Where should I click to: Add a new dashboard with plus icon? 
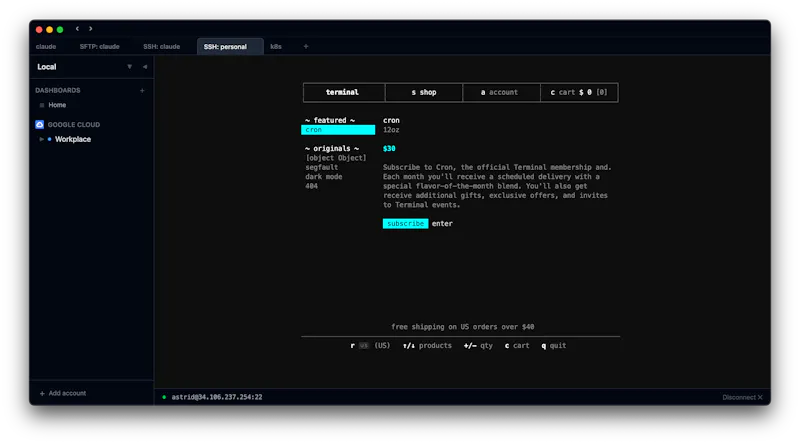click(x=142, y=90)
